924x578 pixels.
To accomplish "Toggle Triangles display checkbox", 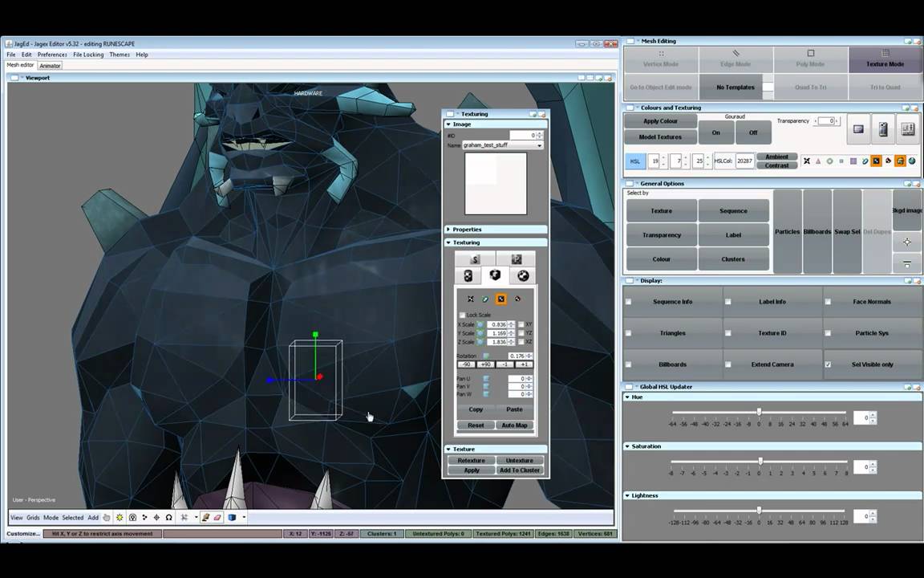I will [x=628, y=333].
